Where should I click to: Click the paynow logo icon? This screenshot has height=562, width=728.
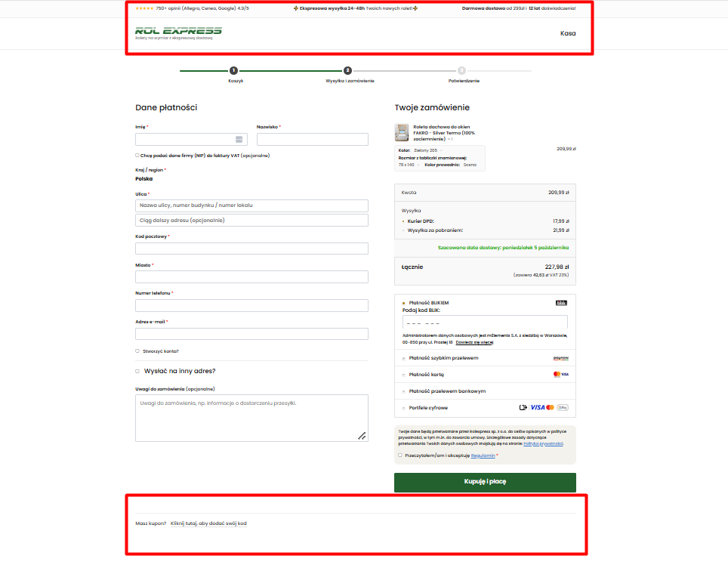tap(561, 358)
